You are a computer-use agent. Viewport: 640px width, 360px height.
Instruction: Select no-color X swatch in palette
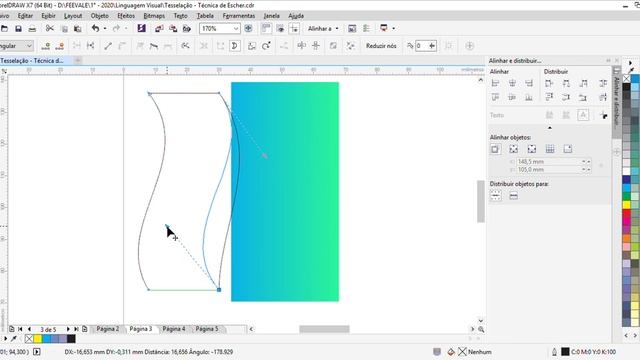pyautogui.click(x=627, y=79)
